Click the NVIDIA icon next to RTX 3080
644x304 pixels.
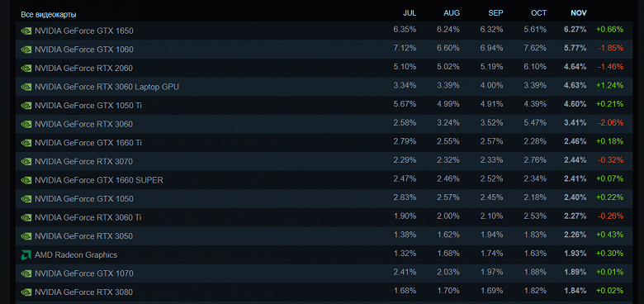click(26, 292)
